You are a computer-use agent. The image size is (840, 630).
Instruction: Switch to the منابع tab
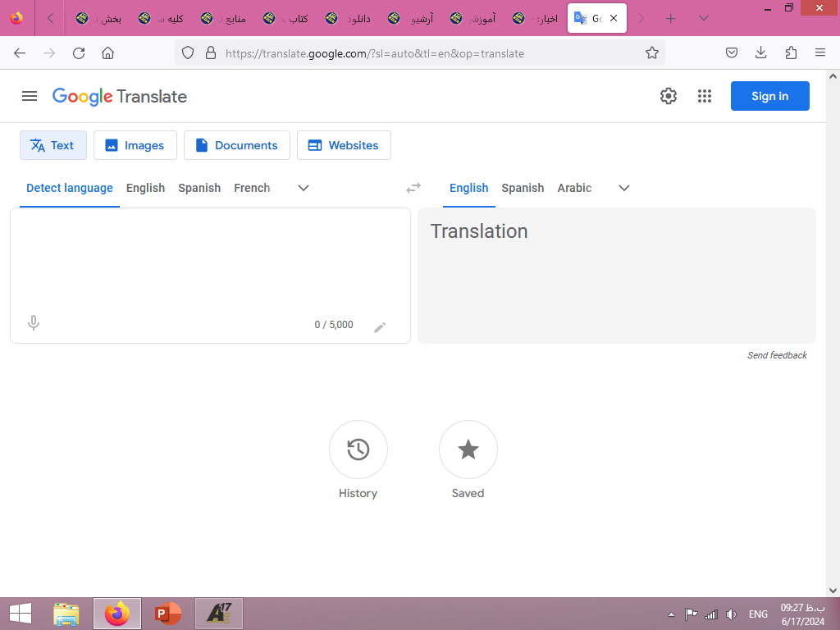(223, 19)
